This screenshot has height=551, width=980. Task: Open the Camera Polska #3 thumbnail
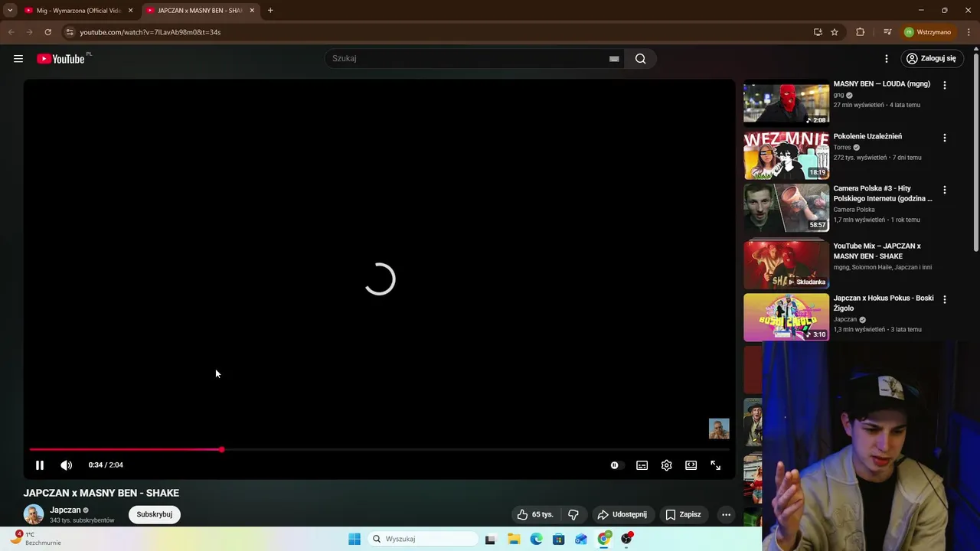pos(786,207)
